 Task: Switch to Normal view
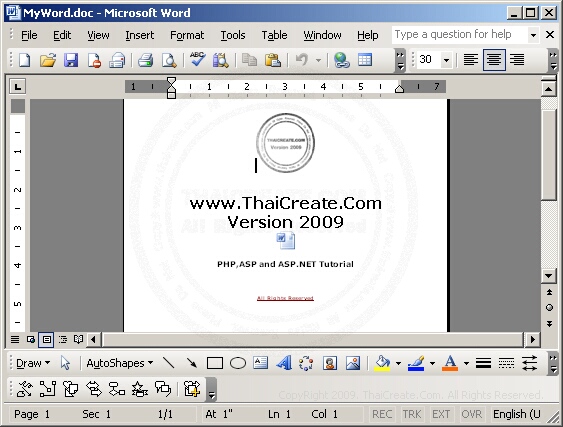click(15, 339)
